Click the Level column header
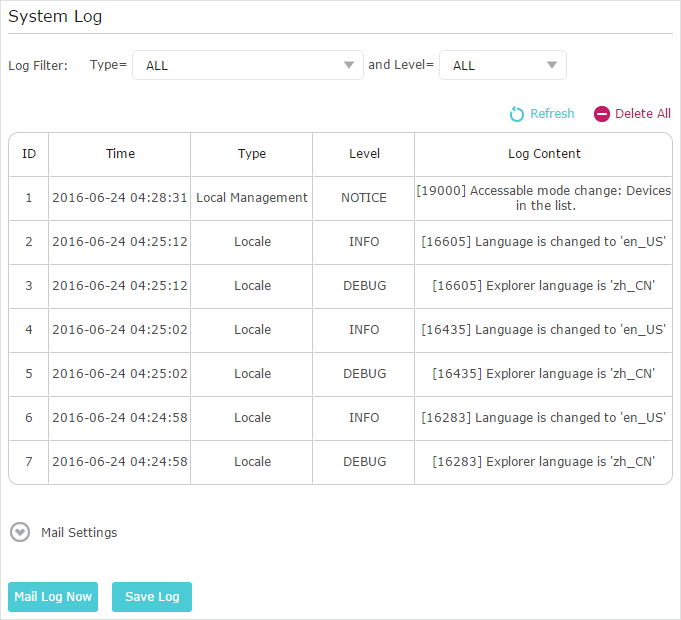Viewport: 681px width, 620px height. point(364,154)
